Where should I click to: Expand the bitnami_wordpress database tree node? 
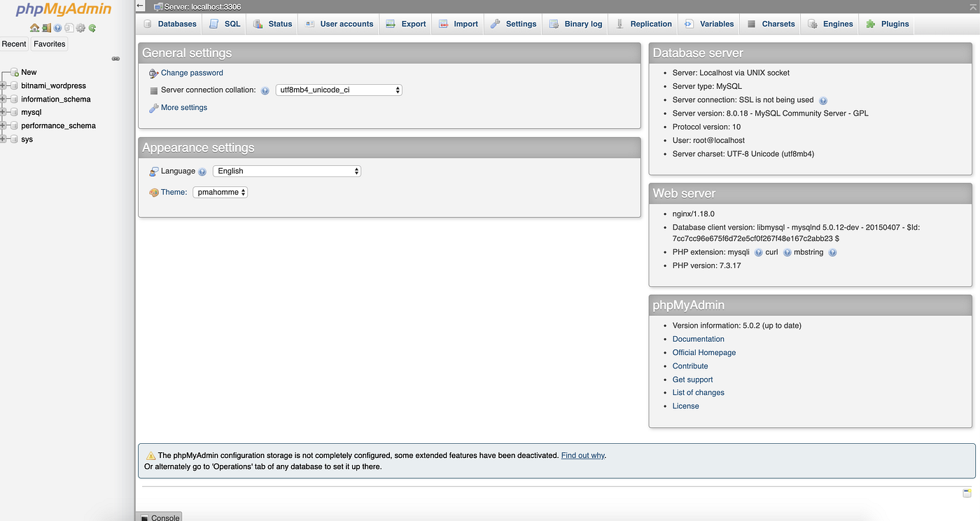coord(3,85)
